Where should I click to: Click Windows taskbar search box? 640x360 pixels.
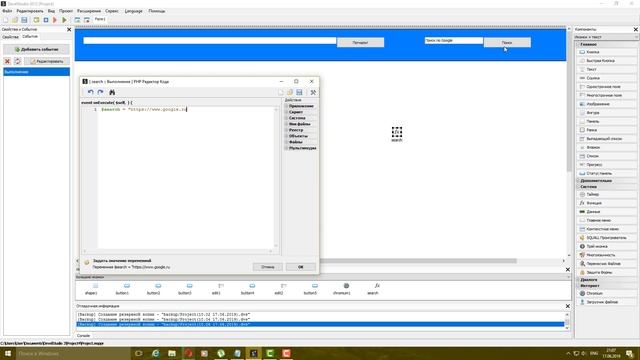click(73, 353)
